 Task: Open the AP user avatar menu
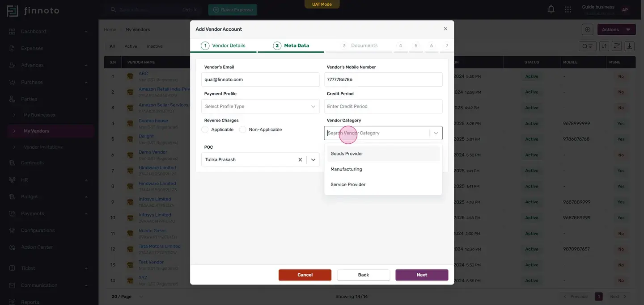click(x=625, y=10)
